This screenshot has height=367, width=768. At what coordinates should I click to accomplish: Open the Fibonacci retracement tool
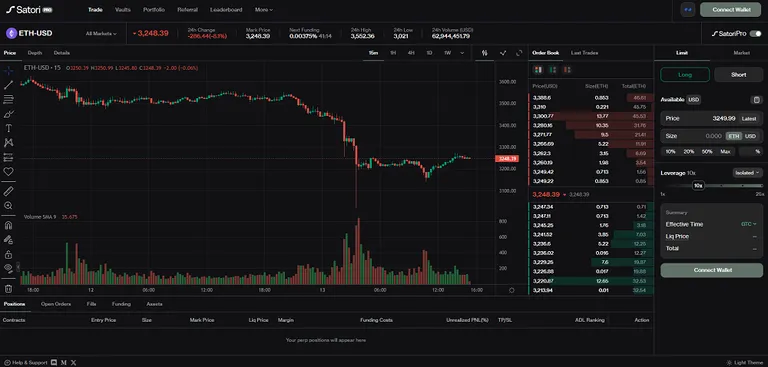(8, 99)
